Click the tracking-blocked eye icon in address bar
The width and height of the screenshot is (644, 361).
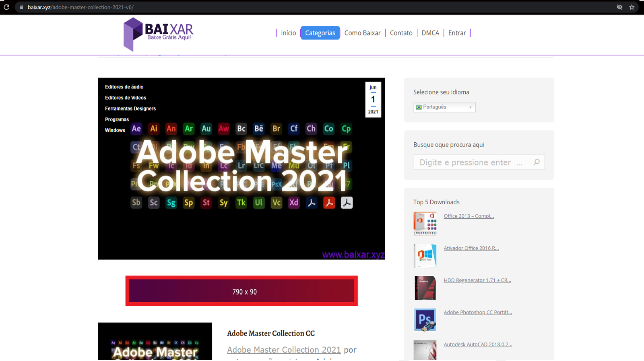(x=619, y=7)
